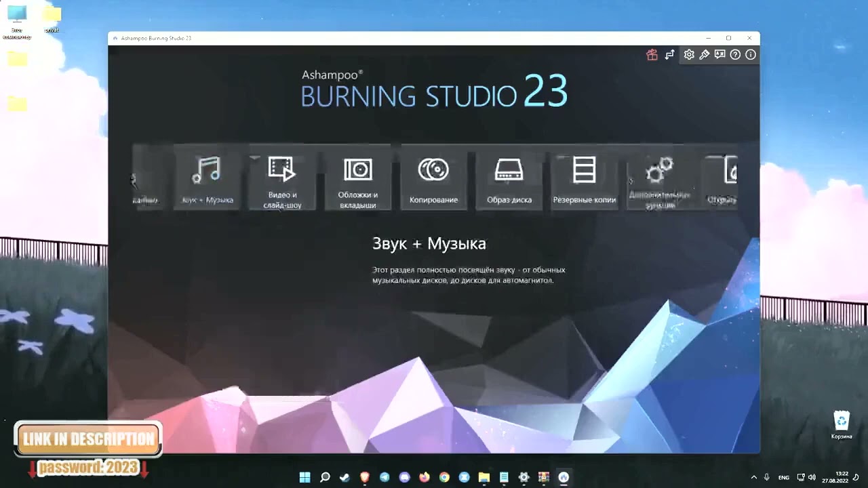Open Discord from the taskbar

click(x=404, y=477)
